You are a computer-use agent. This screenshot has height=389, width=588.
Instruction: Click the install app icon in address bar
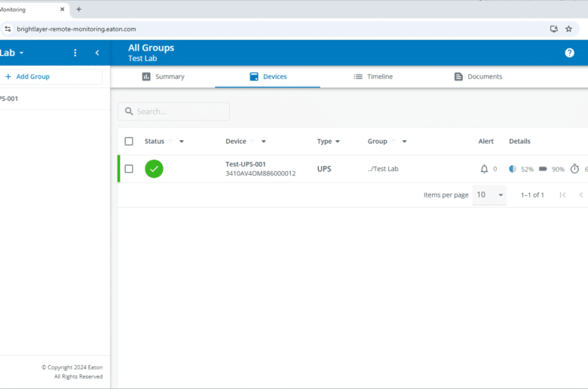pos(554,29)
